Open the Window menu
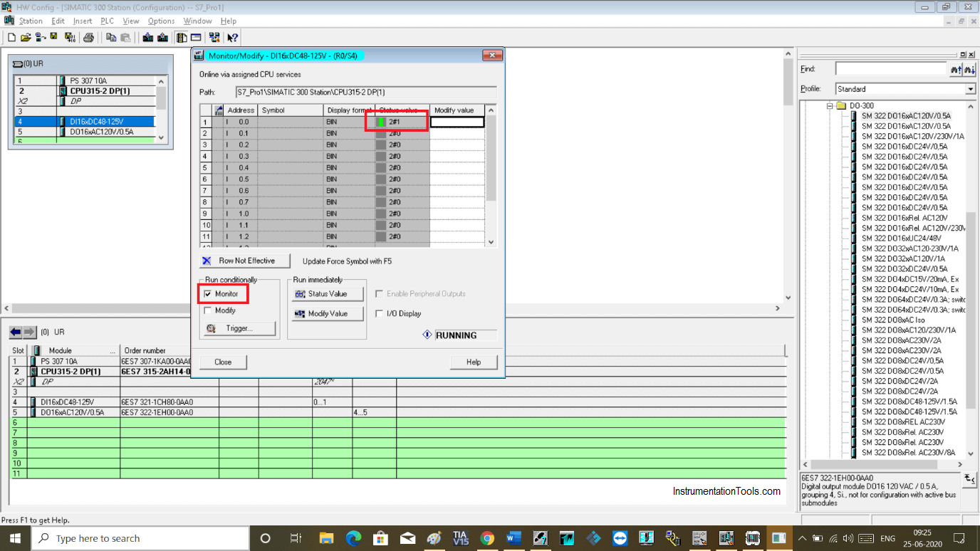This screenshot has width=980, height=551. tap(197, 21)
